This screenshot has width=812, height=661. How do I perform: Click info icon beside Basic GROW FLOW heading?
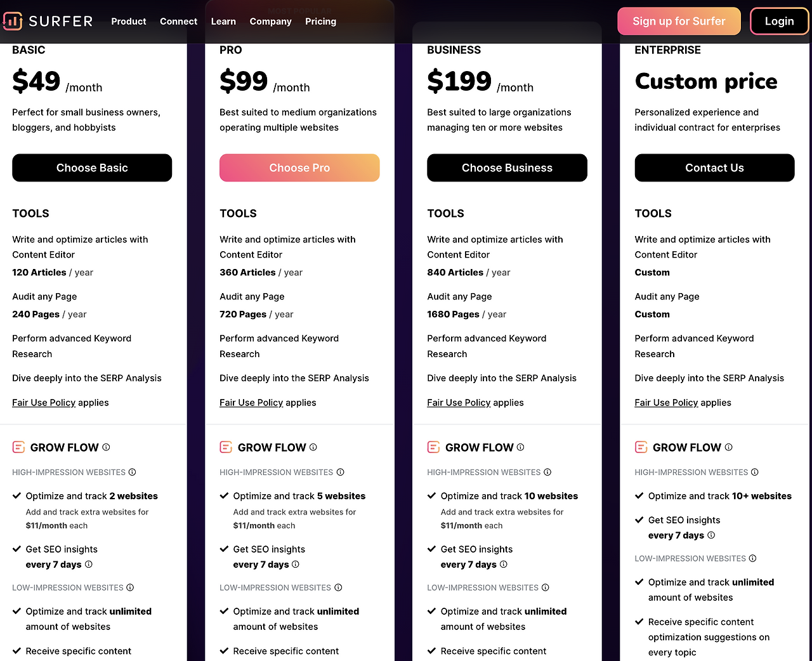(x=106, y=447)
